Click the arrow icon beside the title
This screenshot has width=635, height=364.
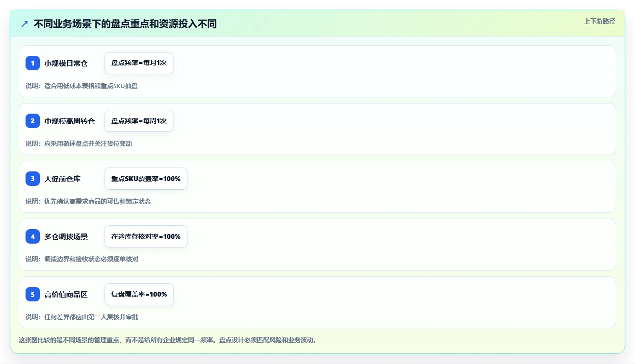pos(25,24)
